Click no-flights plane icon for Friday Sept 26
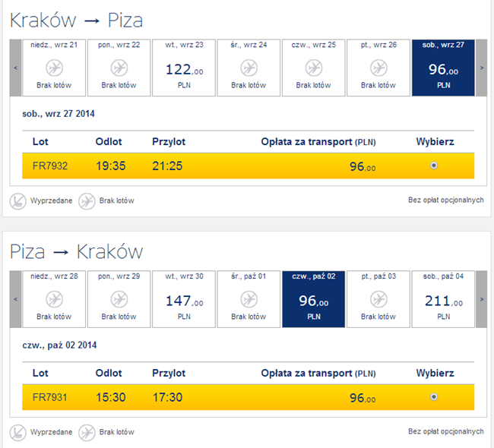This screenshot has width=494, height=448. [378, 68]
